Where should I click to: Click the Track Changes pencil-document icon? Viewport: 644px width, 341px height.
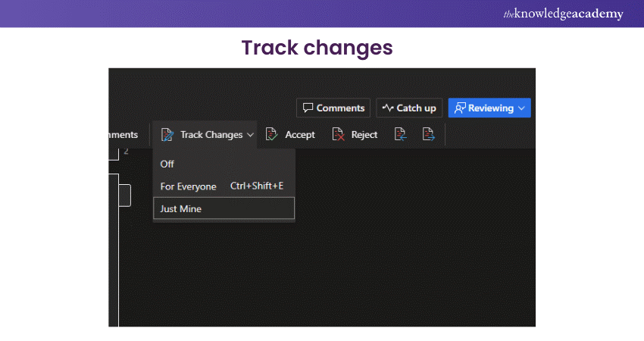click(167, 135)
